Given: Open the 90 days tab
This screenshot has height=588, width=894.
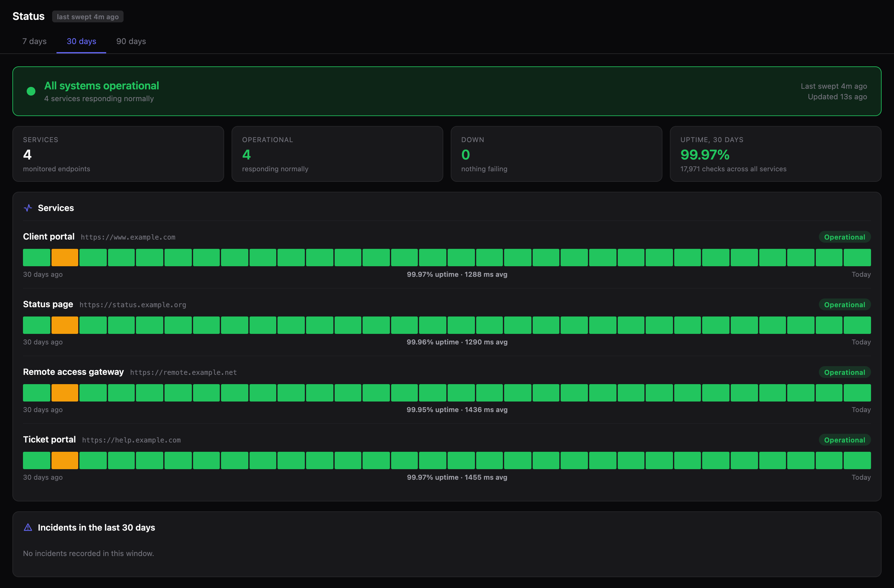Looking at the screenshot, I should pos(131,41).
